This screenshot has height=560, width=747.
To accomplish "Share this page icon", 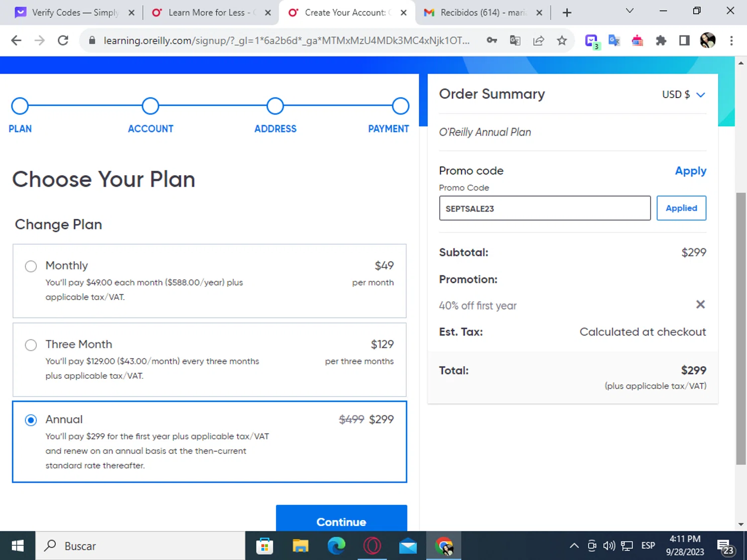I will [538, 41].
